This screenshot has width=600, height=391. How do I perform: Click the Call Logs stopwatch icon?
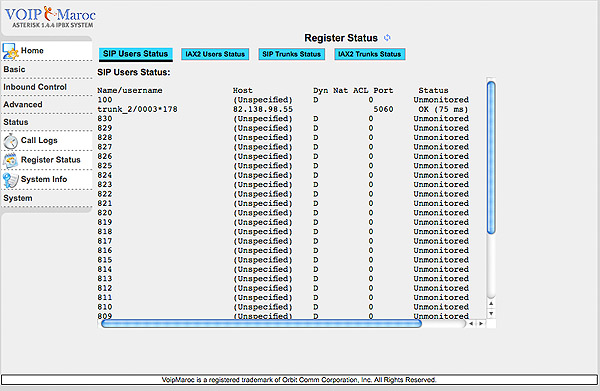(x=10, y=141)
